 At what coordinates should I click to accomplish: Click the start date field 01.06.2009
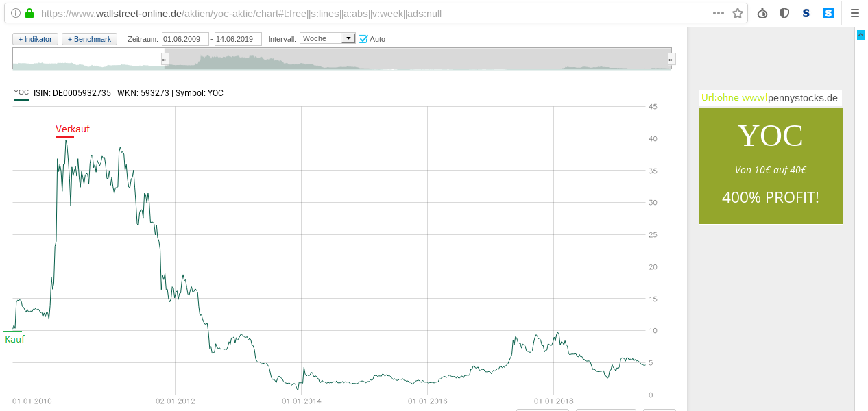(185, 39)
